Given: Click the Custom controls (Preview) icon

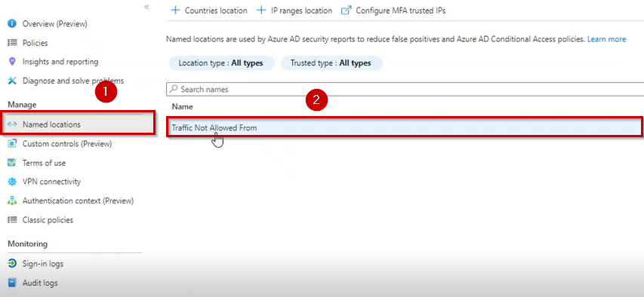Looking at the screenshot, I should point(12,143).
